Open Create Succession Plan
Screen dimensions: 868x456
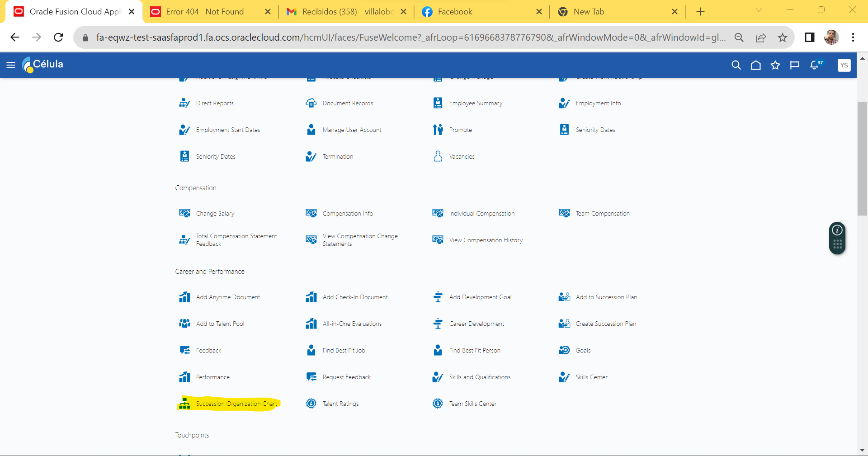coord(606,324)
